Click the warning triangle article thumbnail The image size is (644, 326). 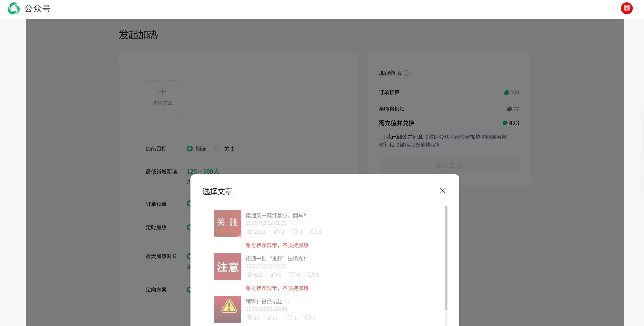pyautogui.click(x=228, y=309)
